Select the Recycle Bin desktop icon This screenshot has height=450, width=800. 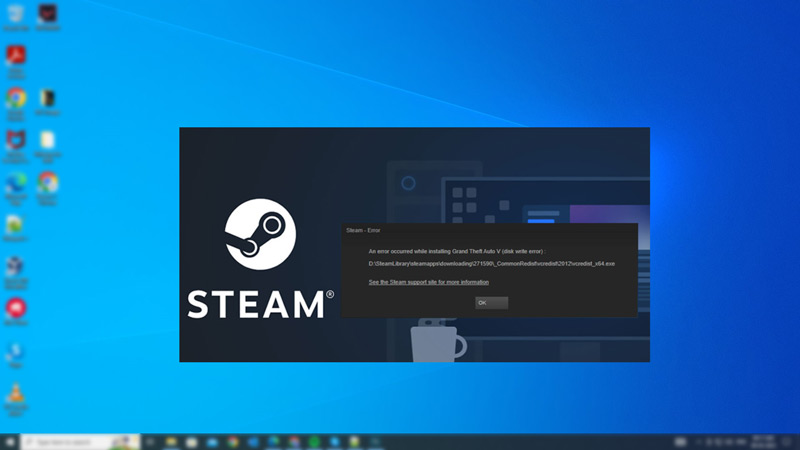(x=16, y=17)
